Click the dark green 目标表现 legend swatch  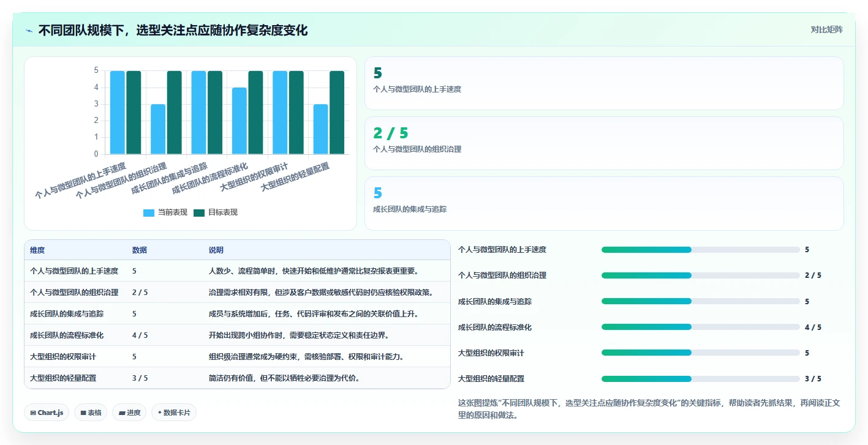click(199, 213)
